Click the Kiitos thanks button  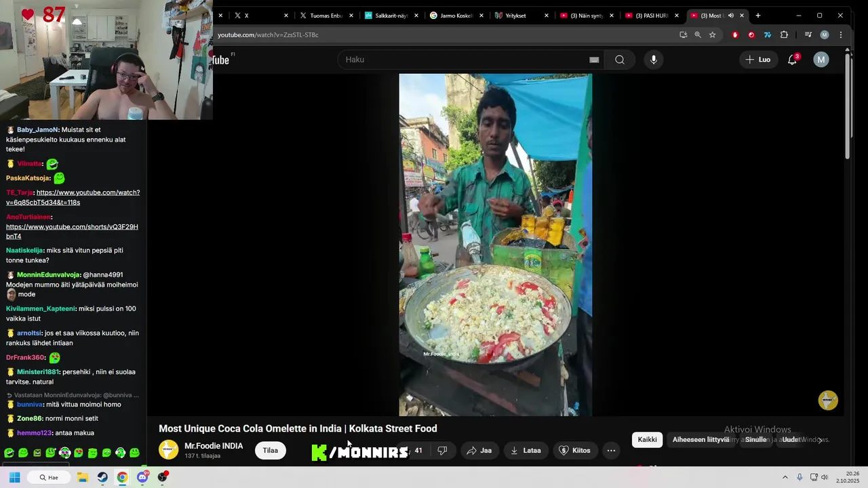point(574,451)
